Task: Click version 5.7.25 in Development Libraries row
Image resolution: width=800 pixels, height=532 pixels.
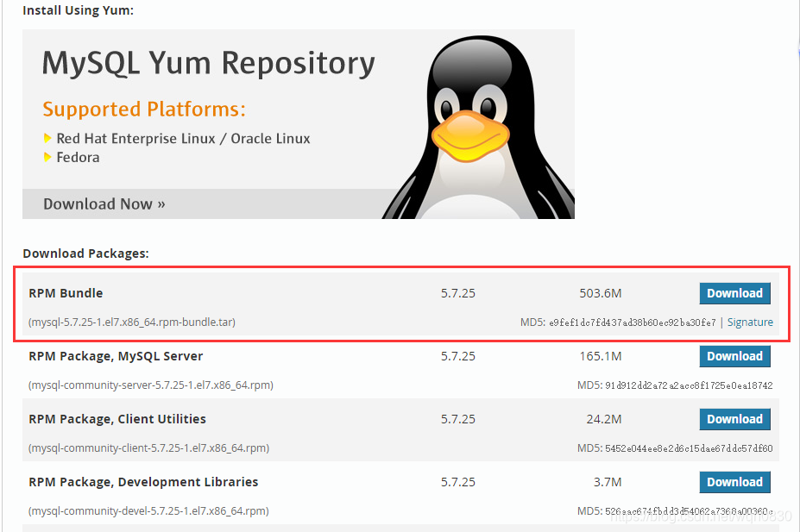Action: click(x=458, y=482)
